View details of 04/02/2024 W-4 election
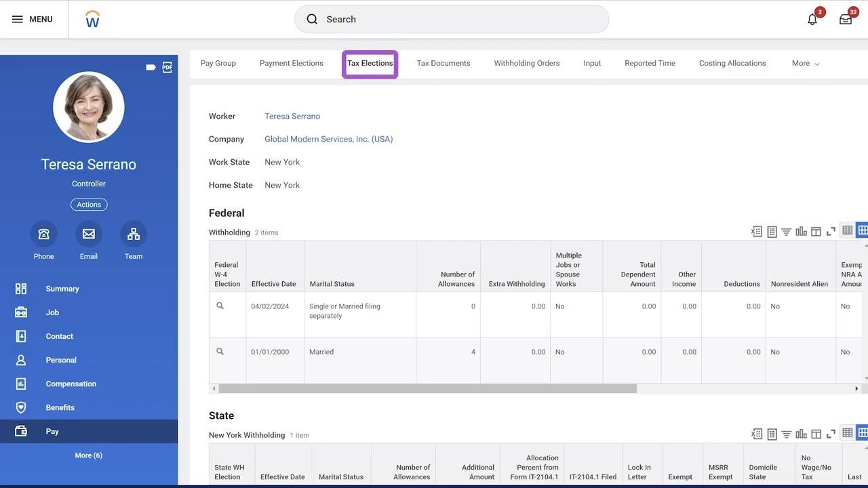This screenshot has height=488, width=868. coord(220,306)
